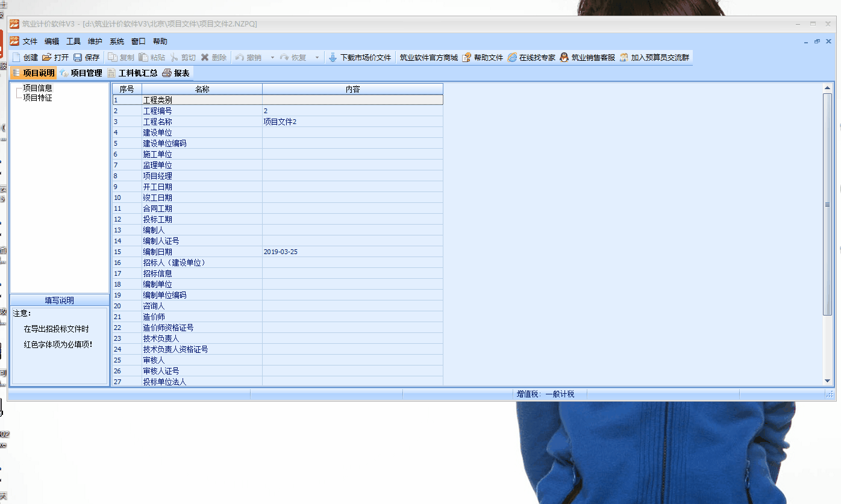Open the 维护 menu
This screenshot has height=504, width=841.
[95, 42]
